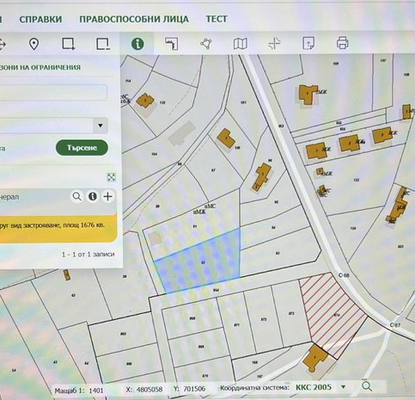Select the measure corner tool
Viewport: 415px width, 400px height.
coord(172,44)
